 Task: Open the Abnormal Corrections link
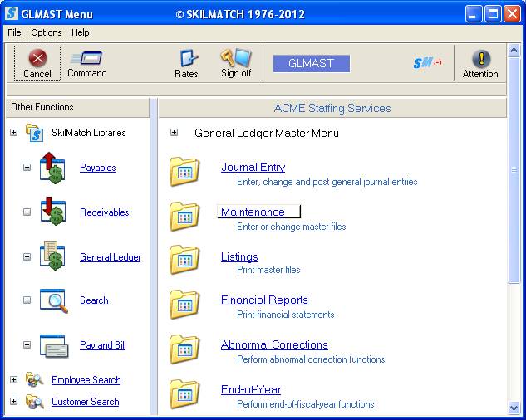[274, 344]
